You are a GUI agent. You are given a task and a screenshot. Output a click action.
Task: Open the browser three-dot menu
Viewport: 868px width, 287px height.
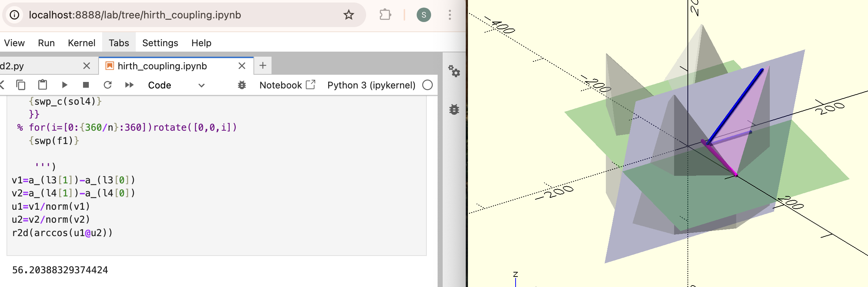tap(450, 15)
